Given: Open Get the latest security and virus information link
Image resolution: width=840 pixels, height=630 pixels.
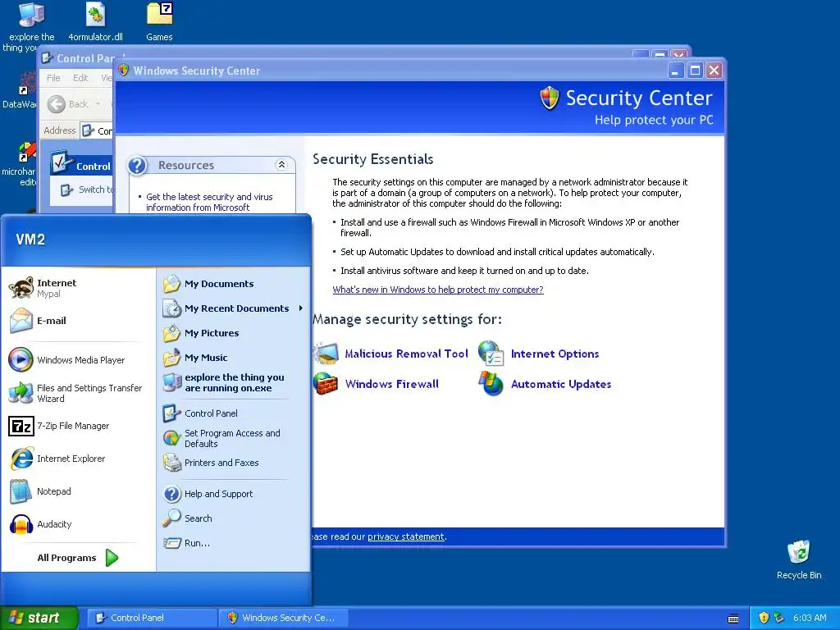Looking at the screenshot, I should click(209, 202).
